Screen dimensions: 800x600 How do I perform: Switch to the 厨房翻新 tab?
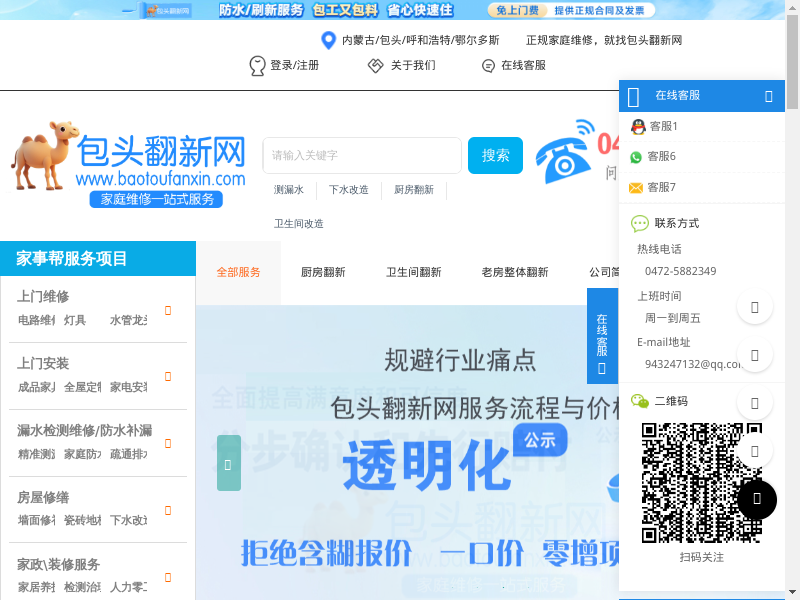click(323, 272)
